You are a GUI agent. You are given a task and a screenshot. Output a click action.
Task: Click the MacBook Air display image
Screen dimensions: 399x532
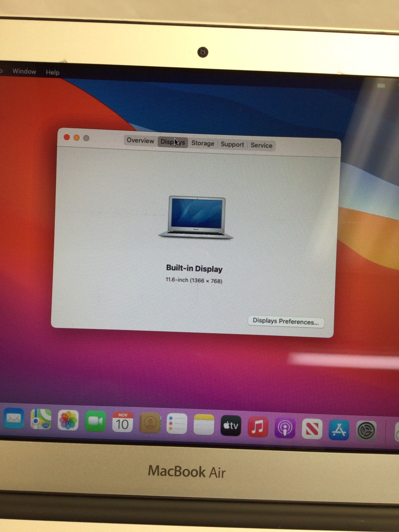(196, 217)
